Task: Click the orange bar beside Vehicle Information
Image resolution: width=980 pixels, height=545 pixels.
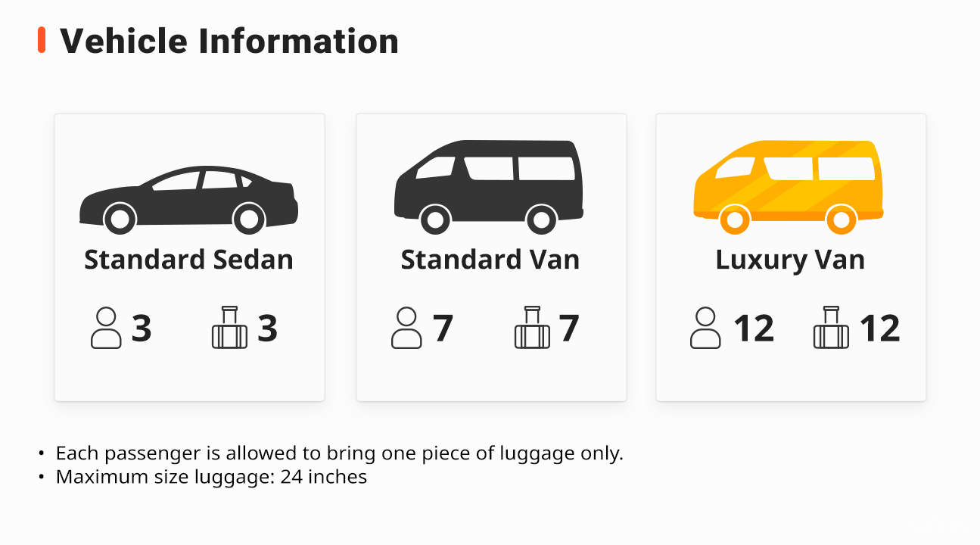Action: tap(42, 40)
